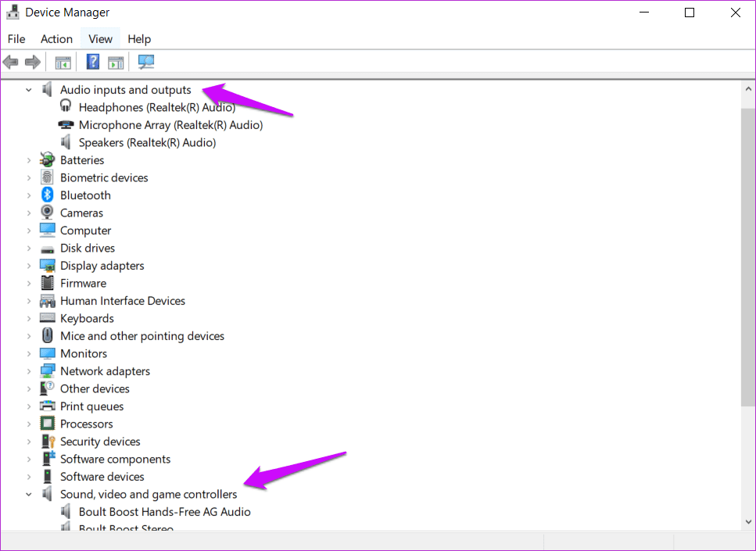Click the Monitors category icon

[47, 353]
